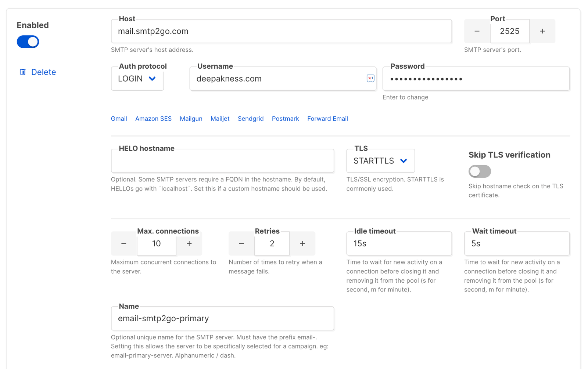Decrement Max. connections with the minus button
The height and width of the screenshot is (369, 588).
pos(124,243)
